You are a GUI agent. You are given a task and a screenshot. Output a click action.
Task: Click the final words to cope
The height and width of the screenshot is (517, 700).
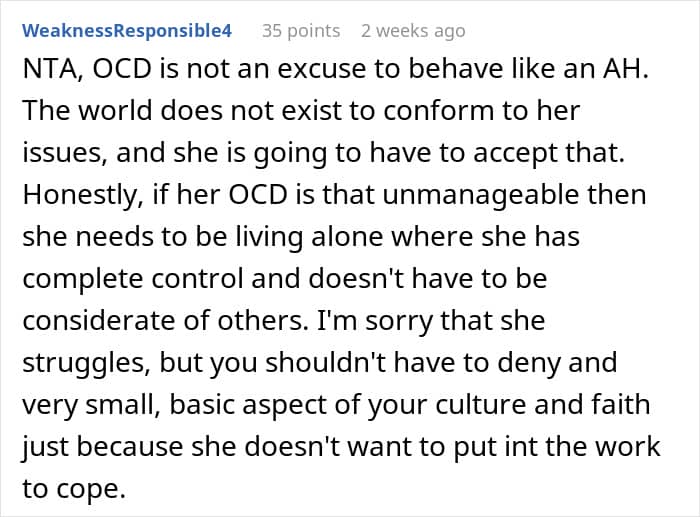tap(74, 488)
